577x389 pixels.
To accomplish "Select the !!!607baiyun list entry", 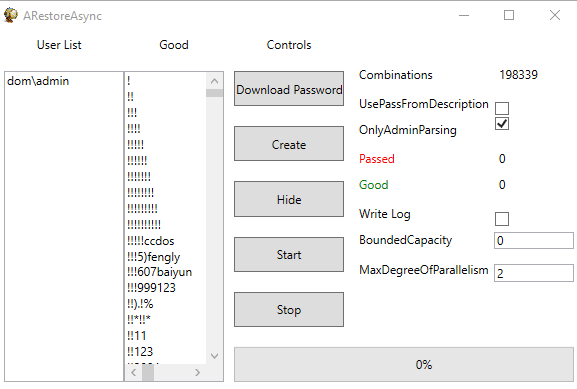I will pos(159,272).
